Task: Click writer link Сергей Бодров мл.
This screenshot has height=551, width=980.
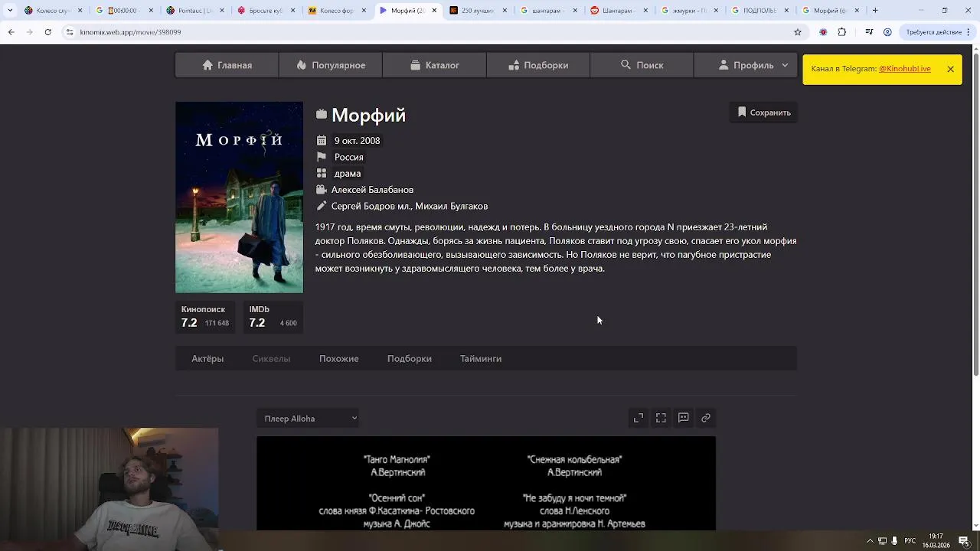Action: coord(371,206)
